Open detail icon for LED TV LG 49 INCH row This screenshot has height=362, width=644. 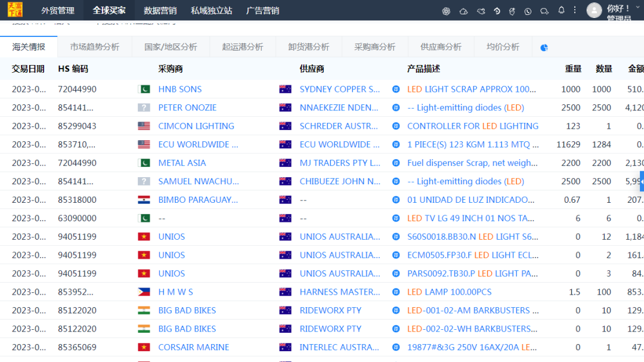(396, 218)
